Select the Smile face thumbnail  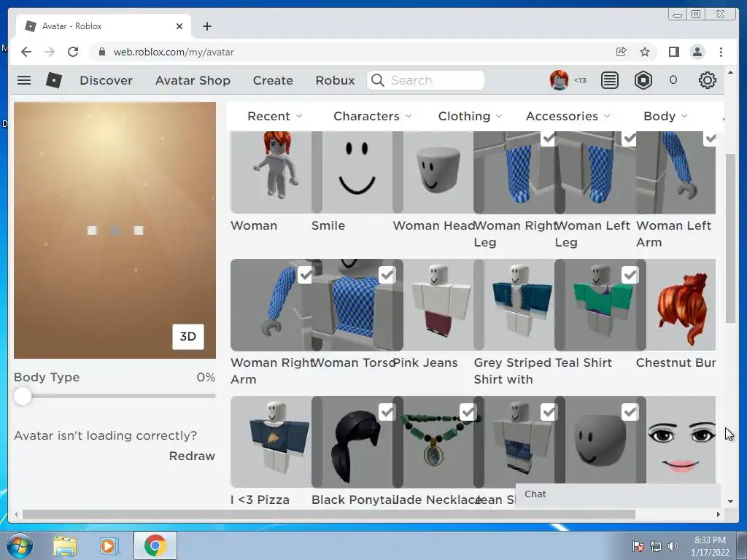[357, 172]
